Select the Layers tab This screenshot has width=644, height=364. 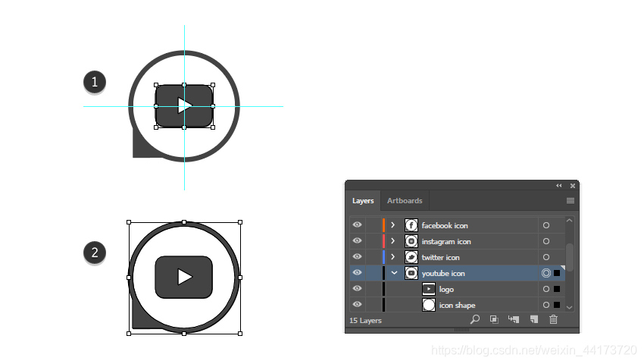pyautogui.click(x=363, y=201)
